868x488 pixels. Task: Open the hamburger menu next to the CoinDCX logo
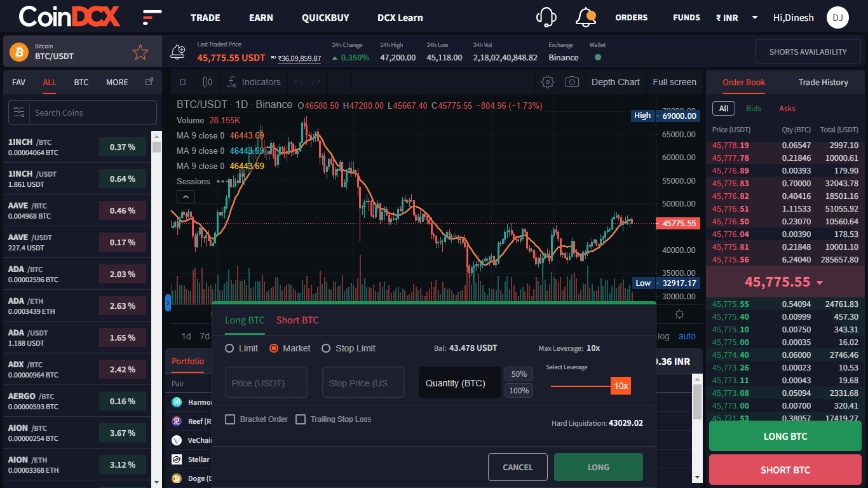[x=152, y=17]
